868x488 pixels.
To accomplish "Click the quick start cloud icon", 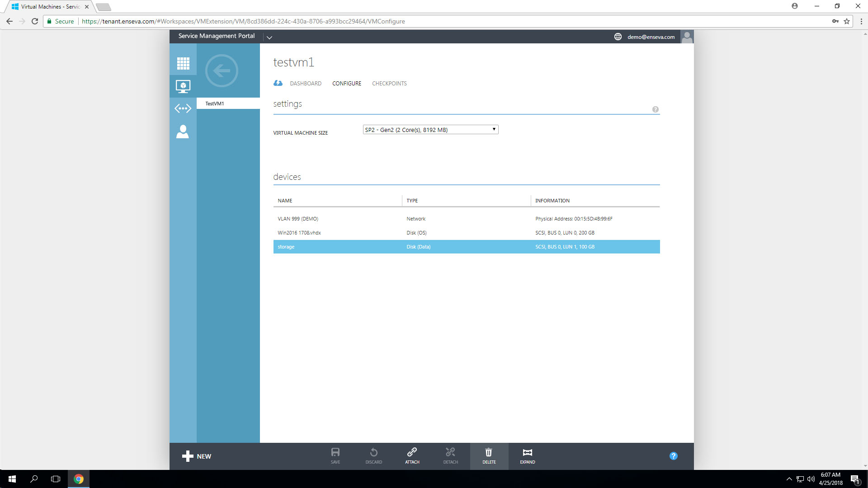I will click(x=278, y=83).
